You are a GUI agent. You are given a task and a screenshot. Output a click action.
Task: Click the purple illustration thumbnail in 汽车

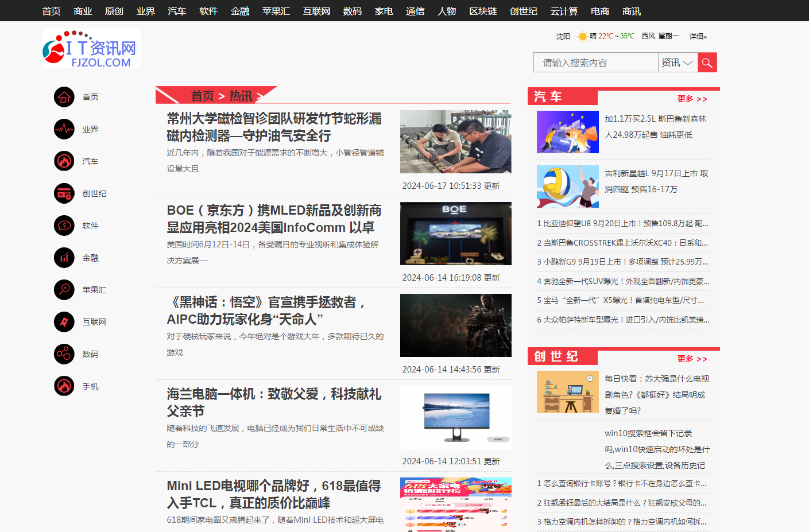click(568, 132)
